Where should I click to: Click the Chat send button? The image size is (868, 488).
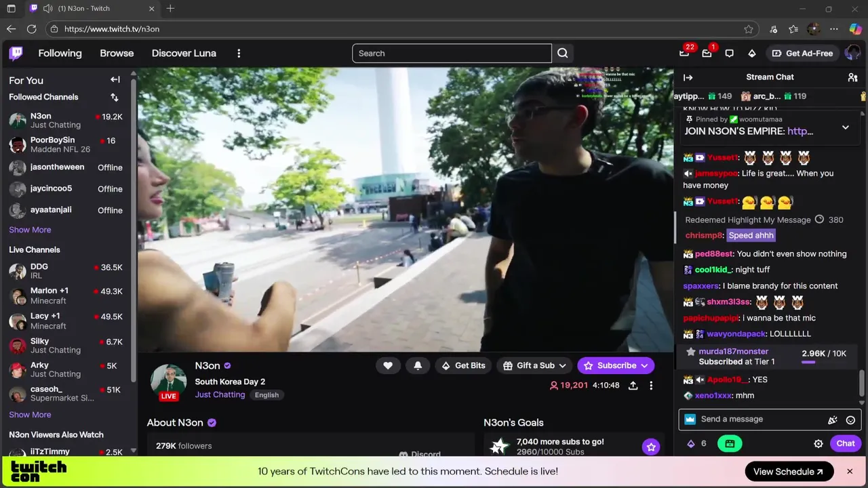pyautogui.click(x=846, y=443)
